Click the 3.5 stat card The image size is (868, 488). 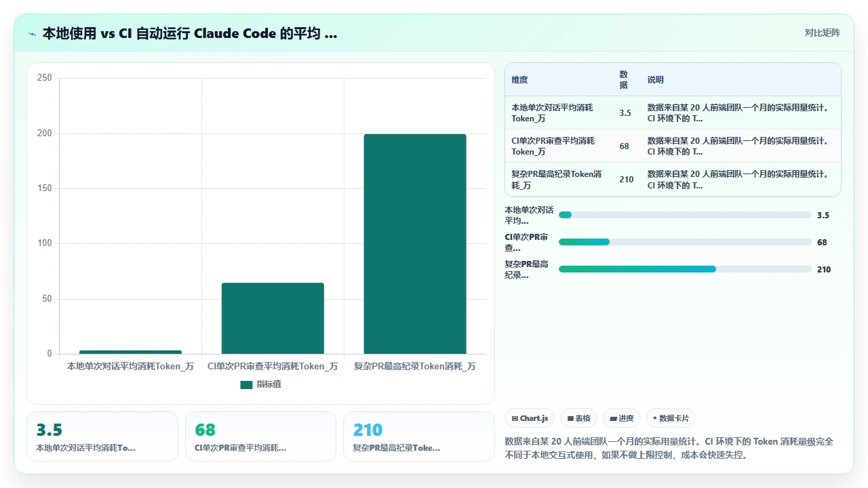pos(102,436)
